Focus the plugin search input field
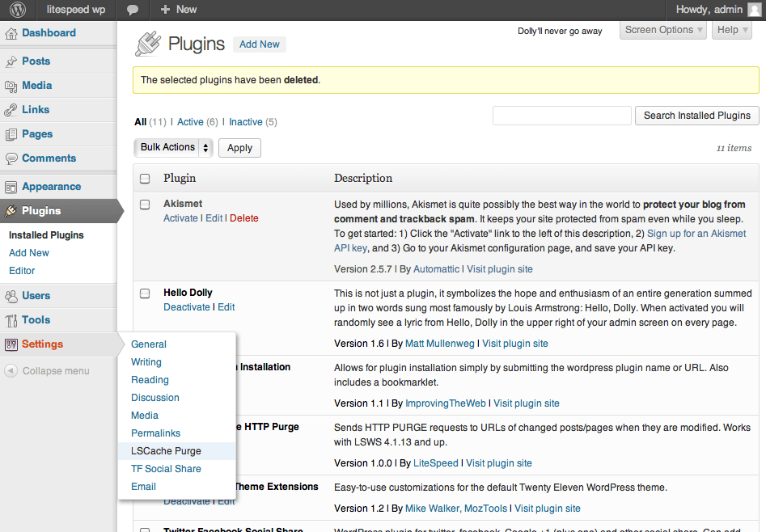The width and height of the screenshot is (766, 532). [562, 116]
